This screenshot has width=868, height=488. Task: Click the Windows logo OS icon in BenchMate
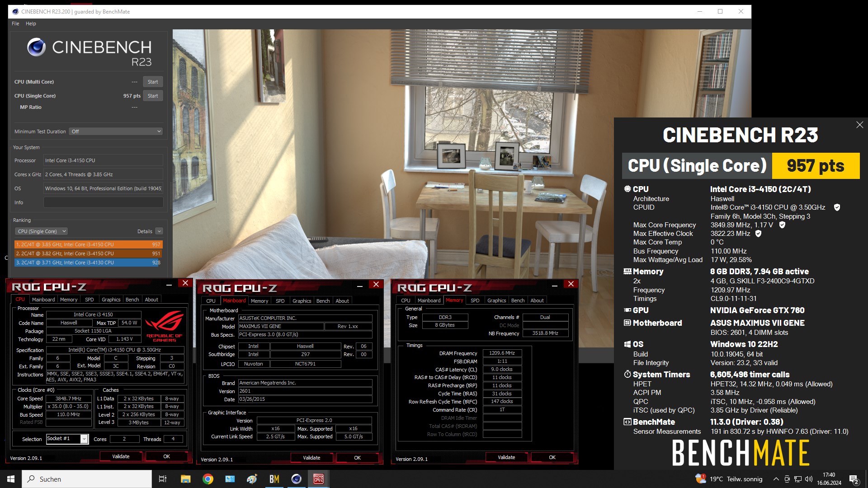[x=627, y=344]
